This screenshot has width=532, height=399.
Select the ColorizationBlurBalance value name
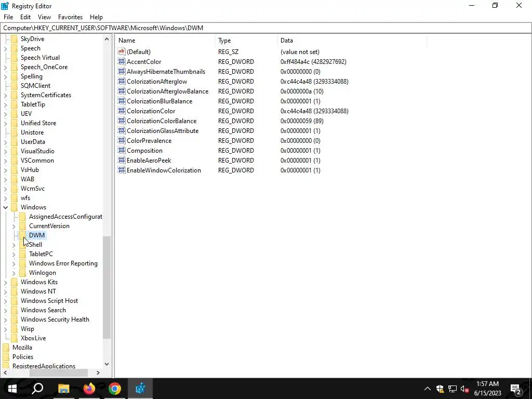click(159, 101)
